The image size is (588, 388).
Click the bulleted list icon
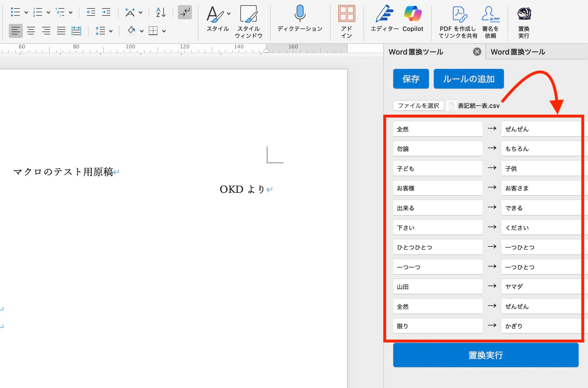pyautogui.click(x=15, y=12)
